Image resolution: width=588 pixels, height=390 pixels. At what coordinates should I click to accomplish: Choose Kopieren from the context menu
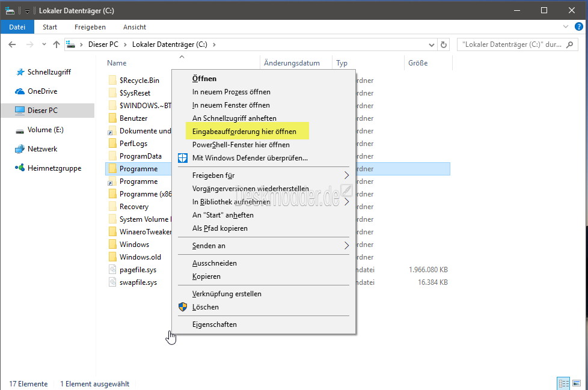pos(263,276)
